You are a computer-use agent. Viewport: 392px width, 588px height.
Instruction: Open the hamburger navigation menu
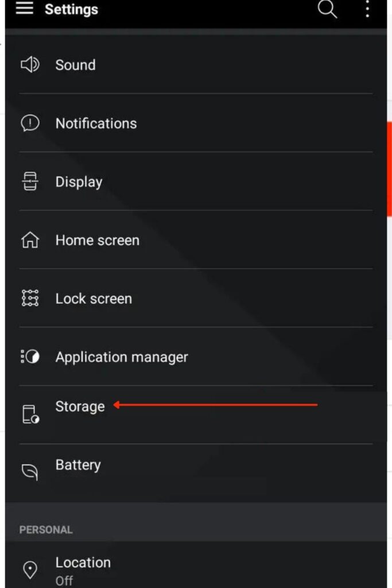(24, 7)
